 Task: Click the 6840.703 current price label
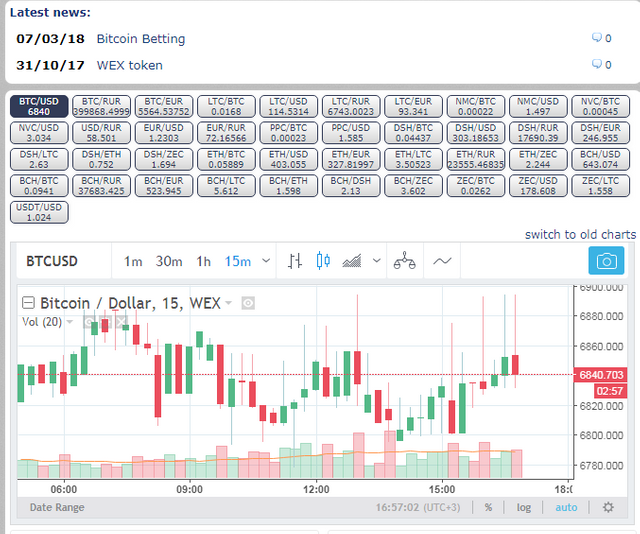point(601,375)
